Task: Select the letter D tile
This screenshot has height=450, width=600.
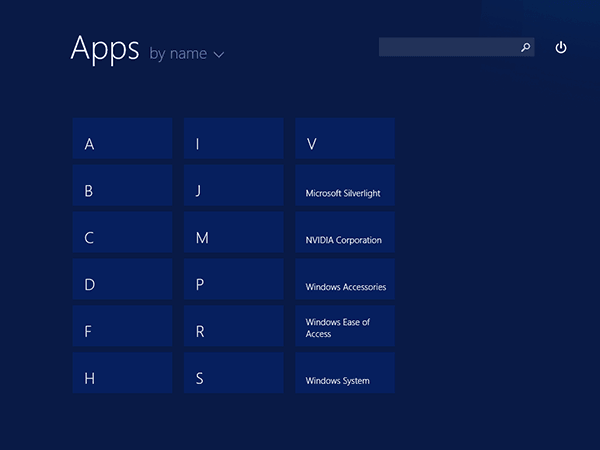Action: [122, 279]
